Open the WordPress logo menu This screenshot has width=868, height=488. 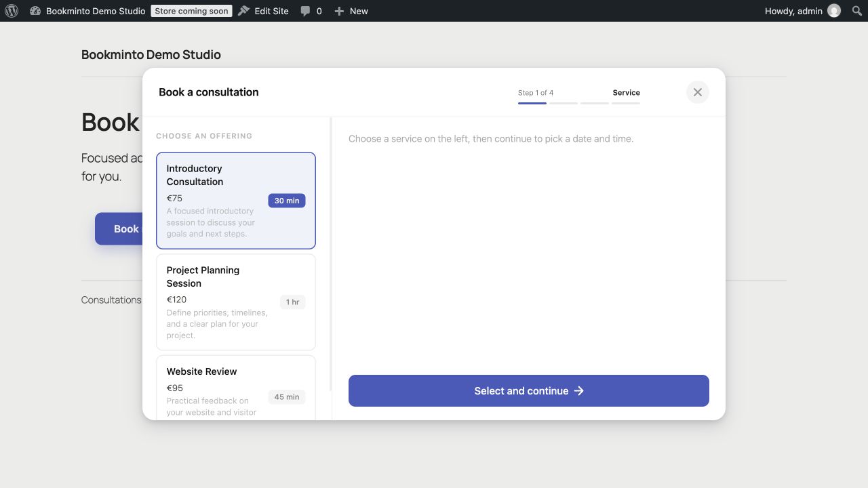pyautogui.click(x=11, y=11)
